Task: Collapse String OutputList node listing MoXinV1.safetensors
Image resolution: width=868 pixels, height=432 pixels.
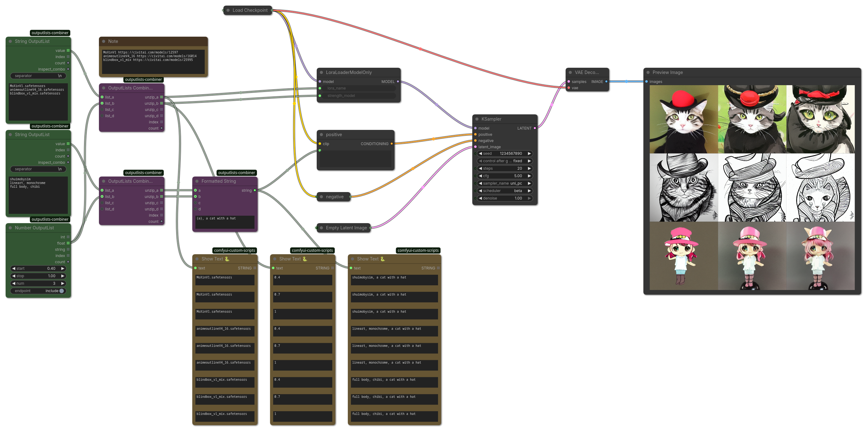Action: click(11, 41)
